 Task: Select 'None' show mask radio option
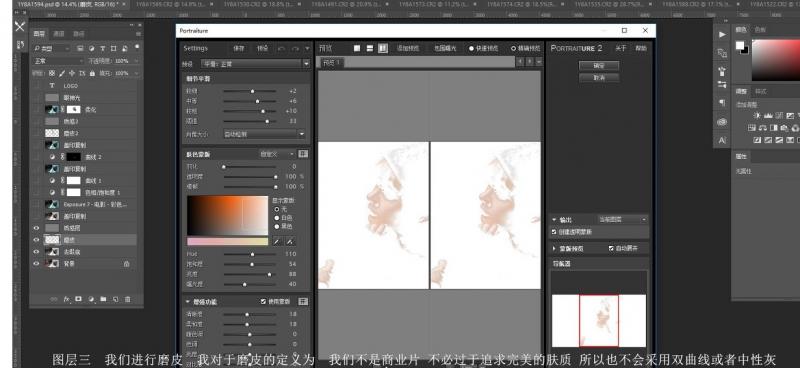[x=277, y=209]
